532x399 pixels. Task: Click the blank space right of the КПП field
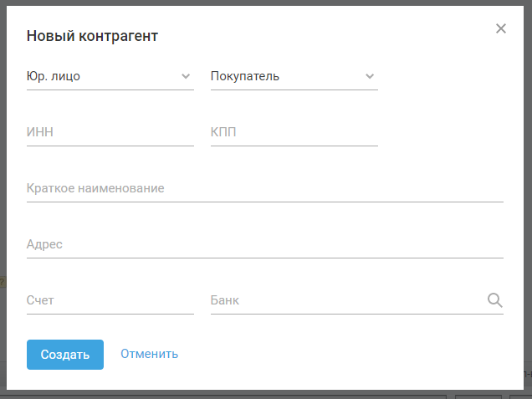(443, 132)
